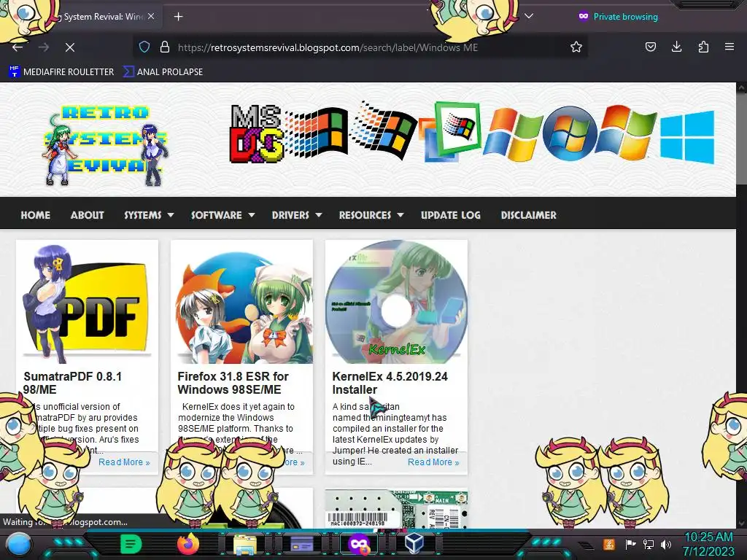The width and height of the screenshot is (747, 560).
Task: Open the clock showing 10:25 AM
Action: pyautogui.click(x=708, y=544)
